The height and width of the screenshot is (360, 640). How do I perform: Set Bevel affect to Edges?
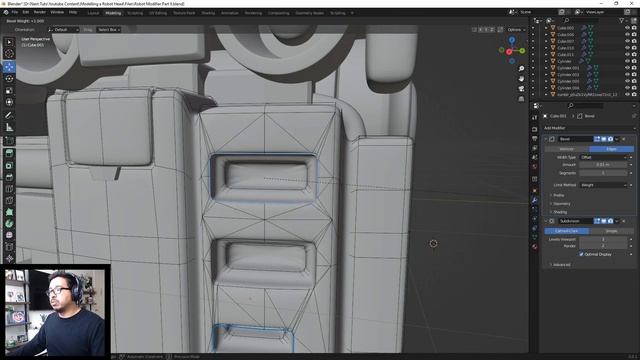[611, 149]
